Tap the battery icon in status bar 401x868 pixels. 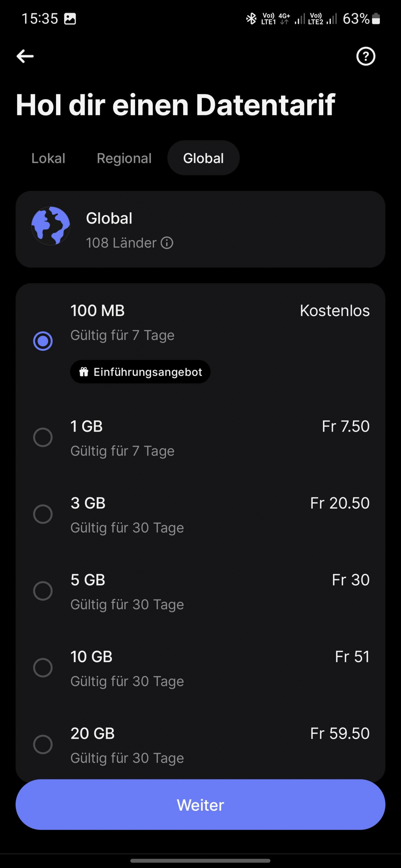click(x=376, y=19)
